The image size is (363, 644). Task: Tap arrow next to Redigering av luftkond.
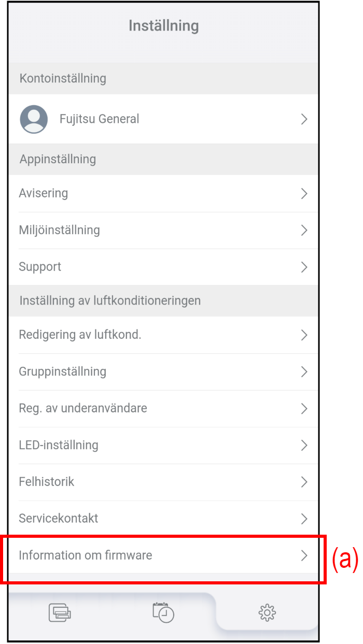point(304,335)
